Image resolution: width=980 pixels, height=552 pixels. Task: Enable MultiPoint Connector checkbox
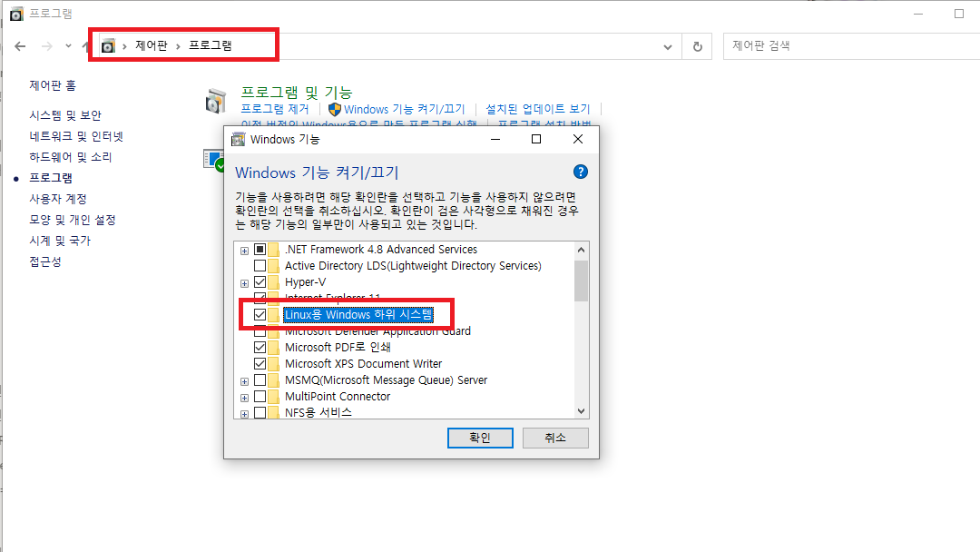[x=260, y=397]
